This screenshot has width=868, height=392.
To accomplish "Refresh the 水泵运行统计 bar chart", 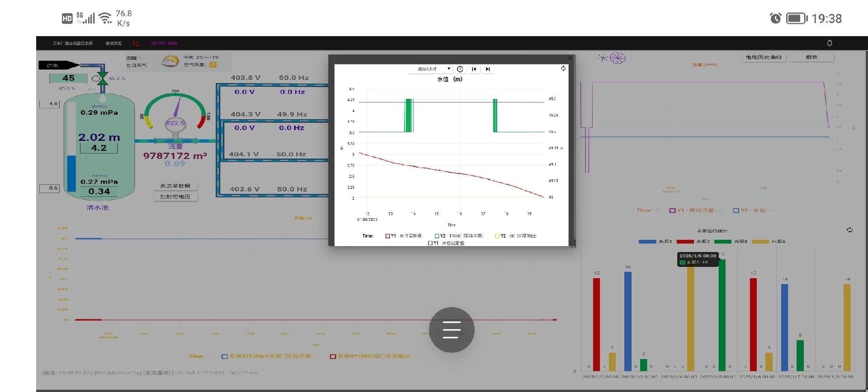I will click(x=850, y=230).
